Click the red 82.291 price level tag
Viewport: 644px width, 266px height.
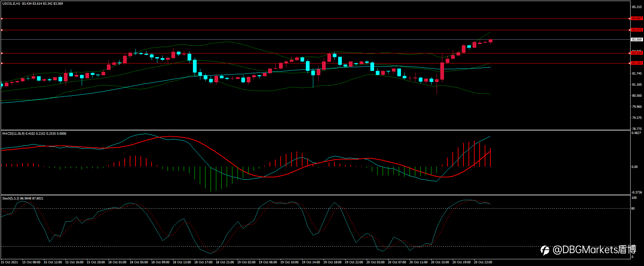point(637,63)
